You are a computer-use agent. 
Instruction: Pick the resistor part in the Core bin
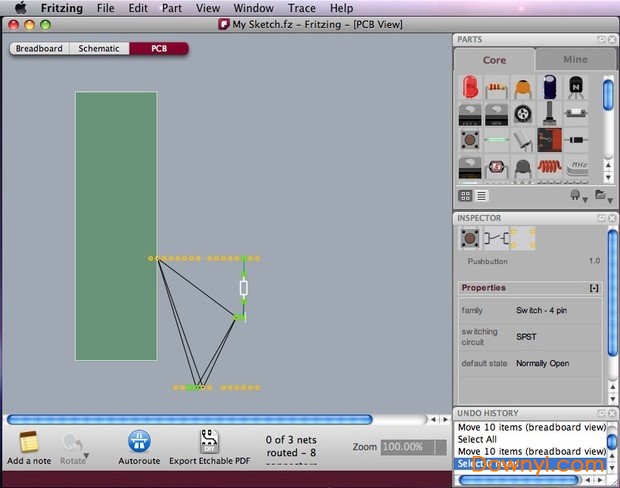[496, 88]
